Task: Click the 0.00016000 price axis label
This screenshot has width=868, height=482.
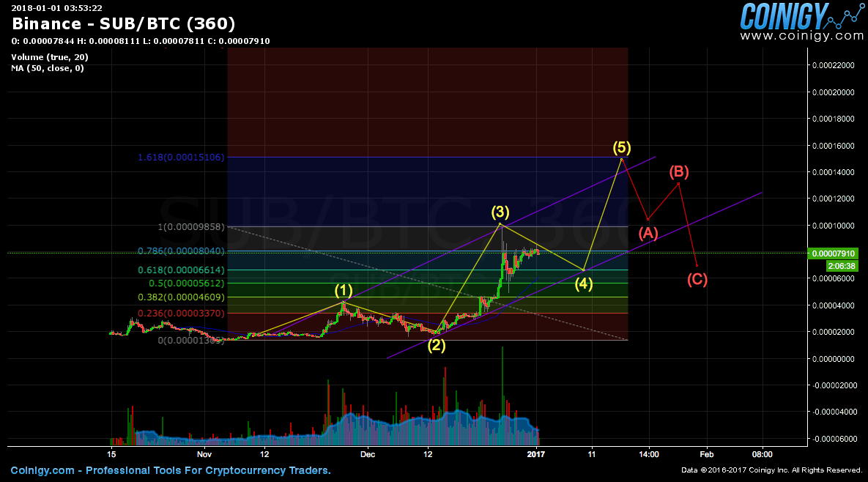Action: (x=834, y=146)
